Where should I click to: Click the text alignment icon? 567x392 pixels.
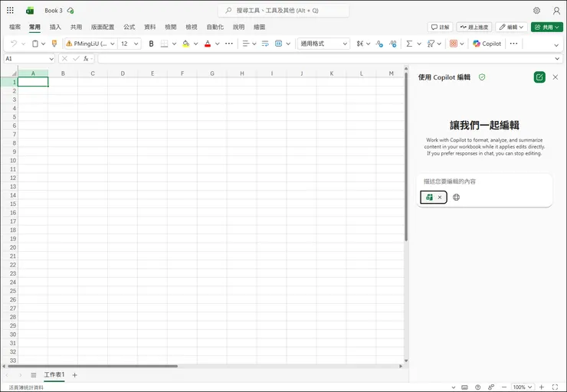(246, 44)
